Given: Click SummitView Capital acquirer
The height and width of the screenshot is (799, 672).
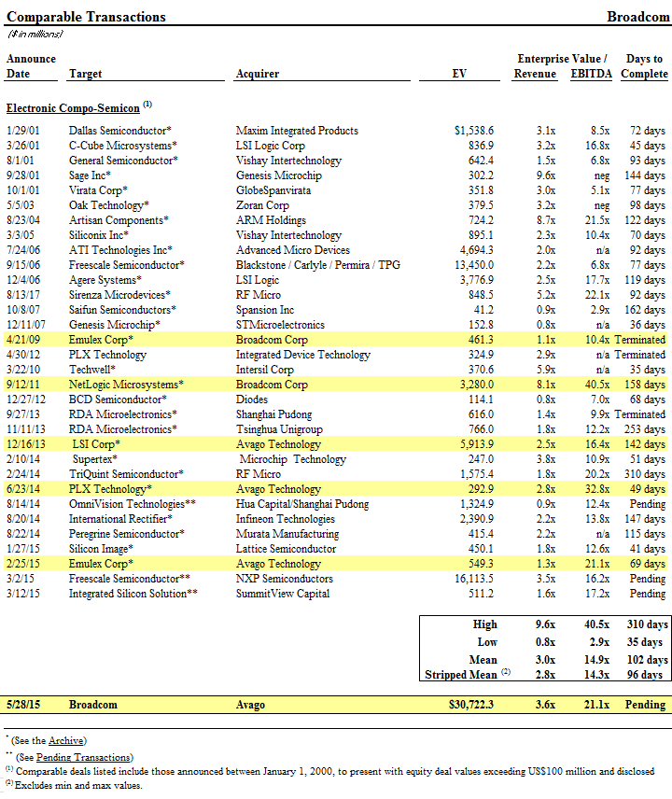Looking at the screenshot, I should pyautogui.click(x=283, y=593).
